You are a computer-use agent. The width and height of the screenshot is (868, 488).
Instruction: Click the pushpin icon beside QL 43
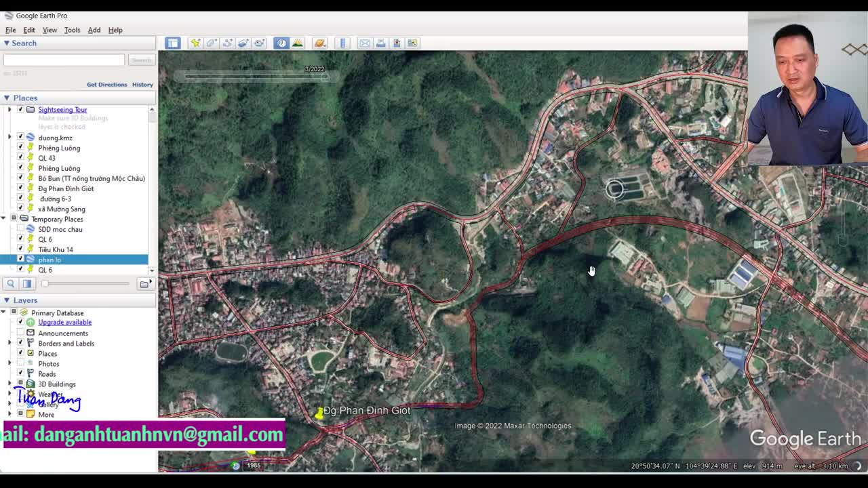[31, 158]
